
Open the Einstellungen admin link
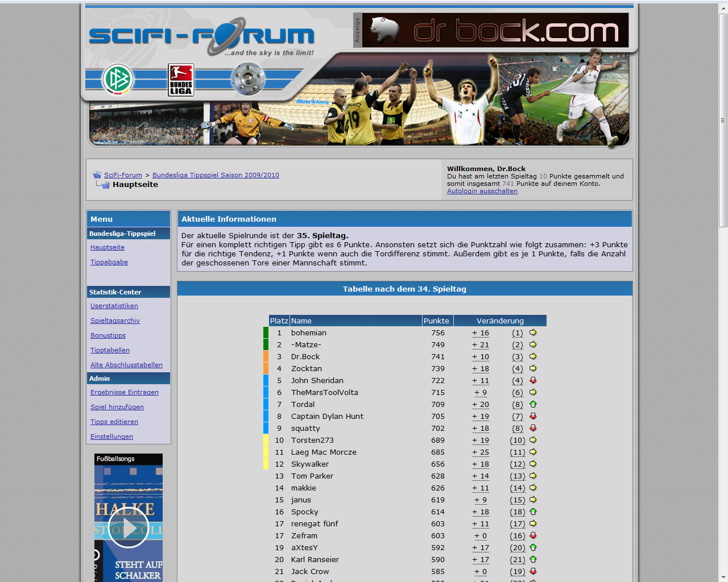[x=111, y=436]
